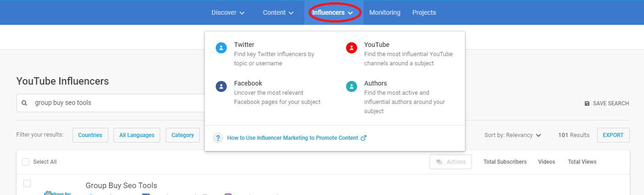Click the search field containing group buy seo tools
Viewport: 644px width, 195px height.
click(111, 103)
